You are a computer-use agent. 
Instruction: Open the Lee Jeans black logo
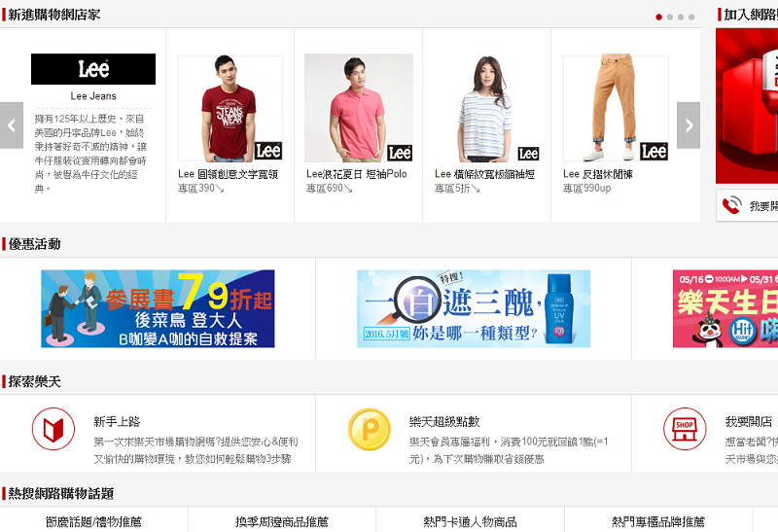pos(93,69)
